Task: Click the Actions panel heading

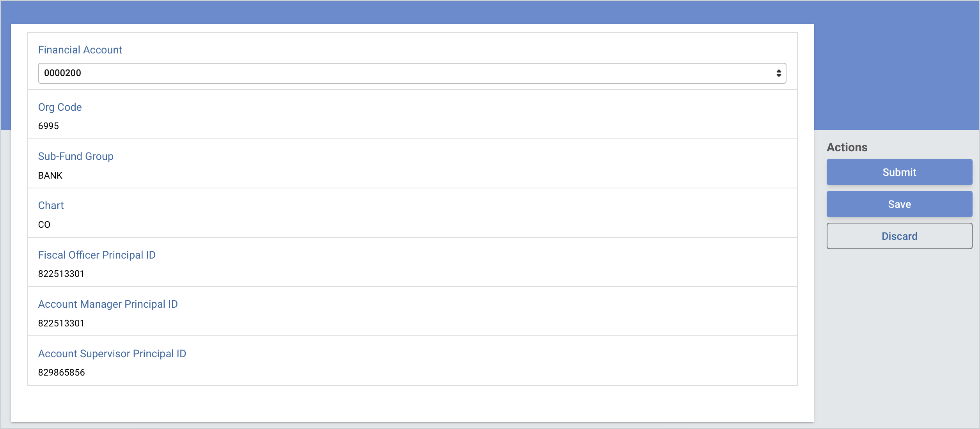Action: coord(847,147)
